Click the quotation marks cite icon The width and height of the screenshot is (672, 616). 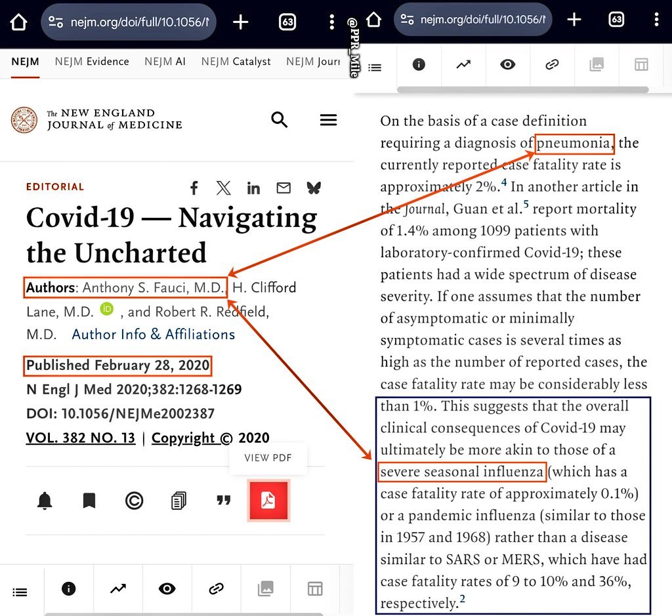tap(223, 500)
